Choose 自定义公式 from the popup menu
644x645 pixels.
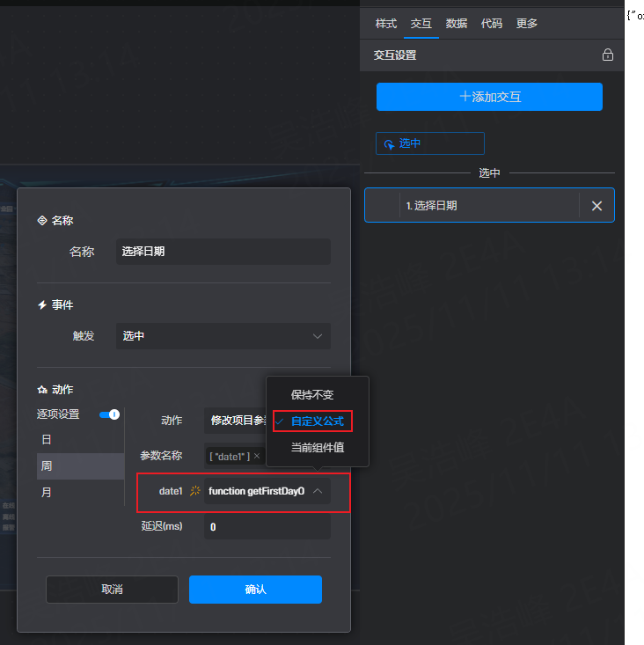click(x=317, y=421)
